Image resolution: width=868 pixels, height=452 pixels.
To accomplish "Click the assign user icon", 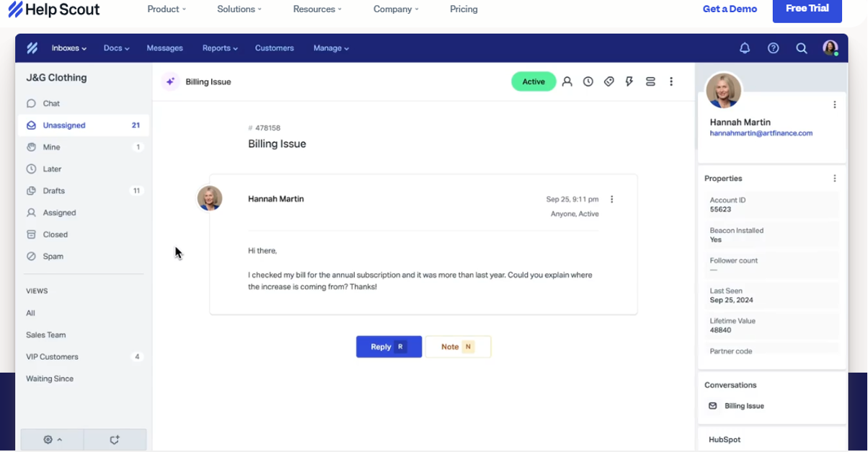I will click(x=567, y=81).
